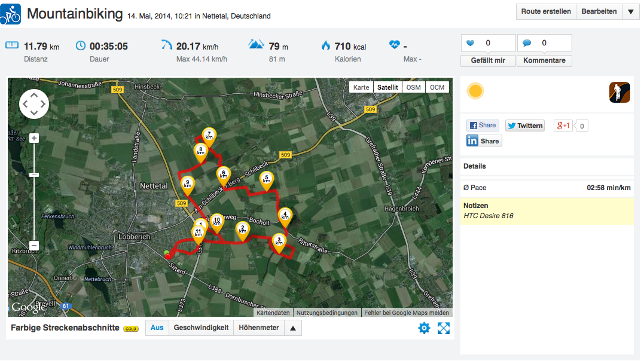Click the map pan navigation control
This screenshot has width=644, height=364.
pos(34,104)
